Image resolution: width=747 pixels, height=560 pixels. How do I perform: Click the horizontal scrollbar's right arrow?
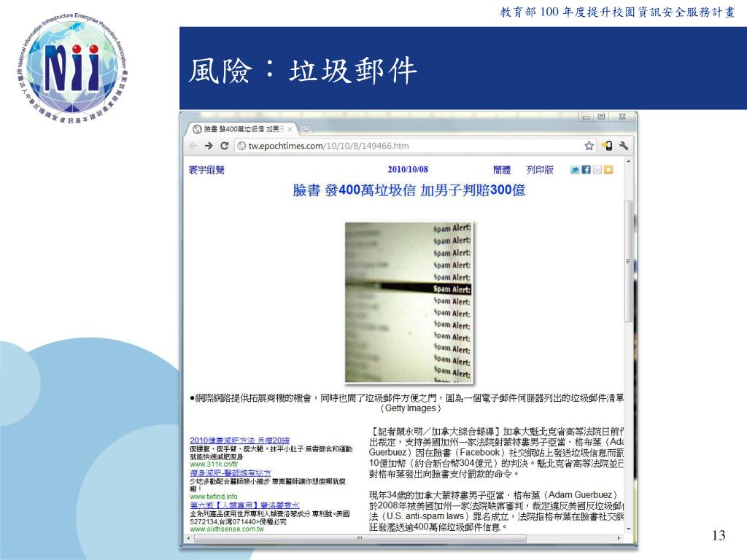(x=619, y=538)
